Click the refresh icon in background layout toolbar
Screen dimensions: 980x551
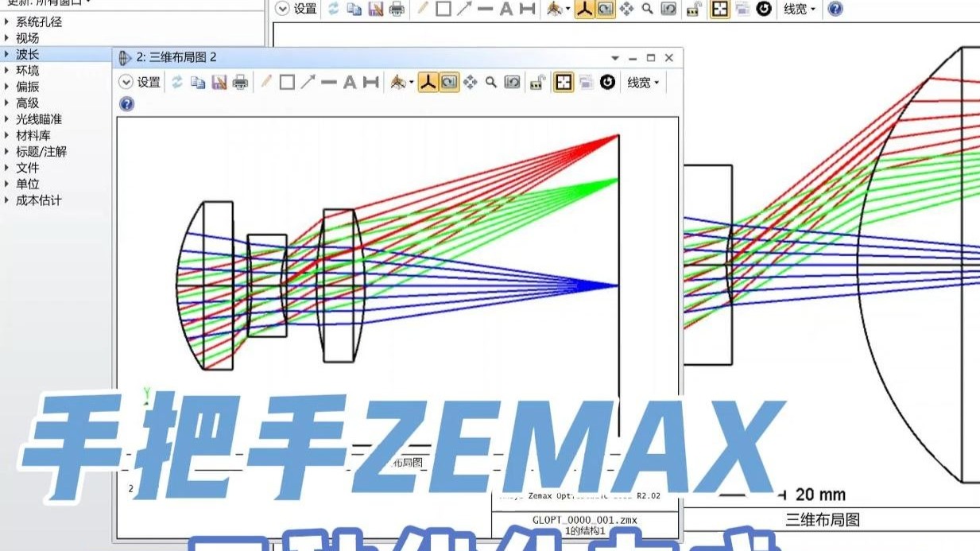pyautogui.click(x=334, y=9)
